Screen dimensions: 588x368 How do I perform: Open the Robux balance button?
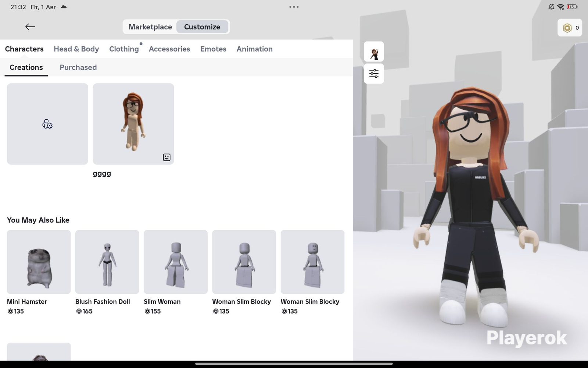[570, 28]
